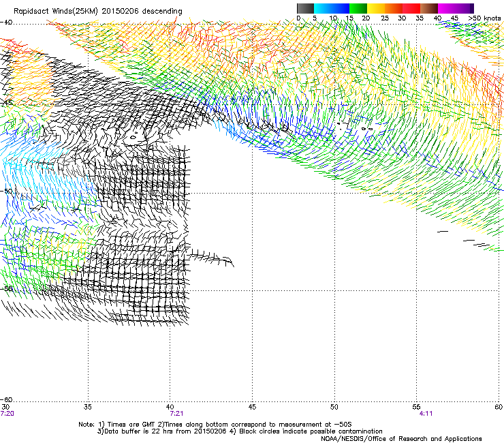Pick the brown 35-40 knots color segment
This screenshot has height=443, width=504.
[x=429, y=8]
